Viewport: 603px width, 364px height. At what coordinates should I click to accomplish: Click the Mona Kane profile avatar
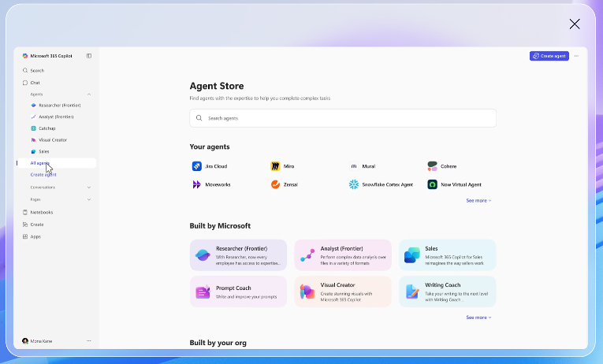(x=25, y=341)
